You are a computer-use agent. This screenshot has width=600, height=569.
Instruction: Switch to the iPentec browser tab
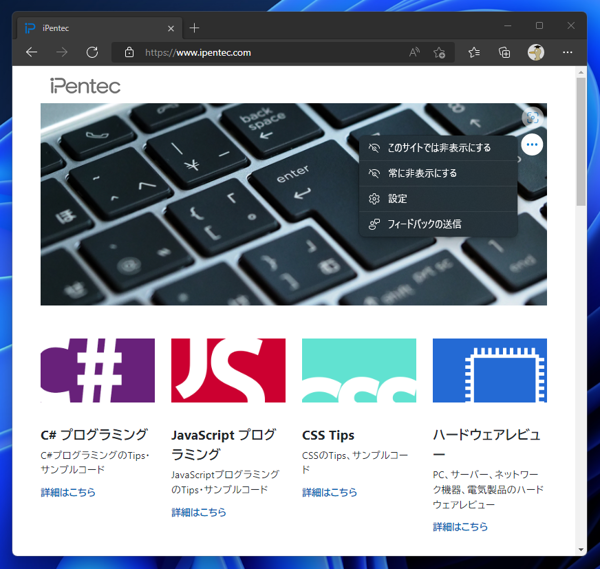pos(99,28)
